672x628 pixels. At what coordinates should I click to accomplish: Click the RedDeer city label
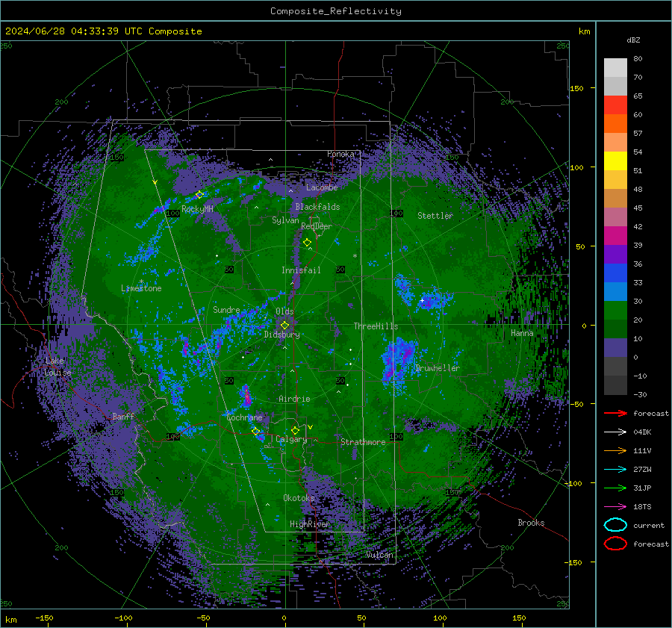pyautogui.click(x=317, y=226)
